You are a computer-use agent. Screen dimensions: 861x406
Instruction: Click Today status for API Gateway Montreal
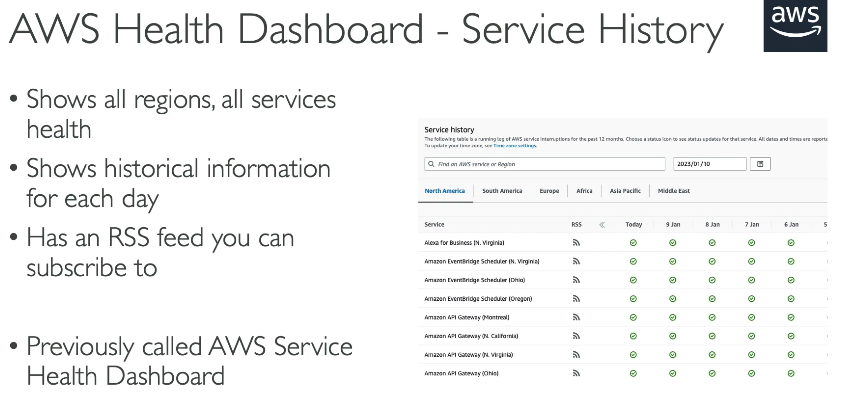633,318
